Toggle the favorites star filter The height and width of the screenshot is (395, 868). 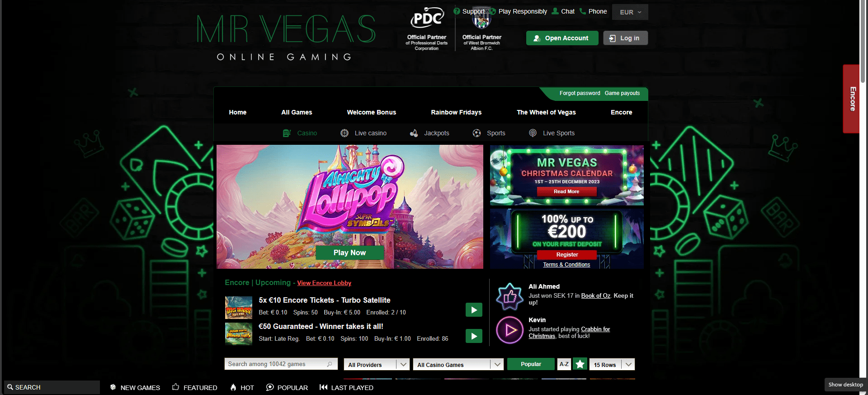coord(580,364)
